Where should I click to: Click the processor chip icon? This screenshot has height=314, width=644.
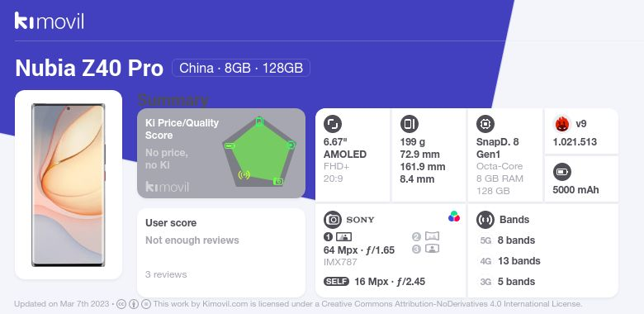click(485, 124)
